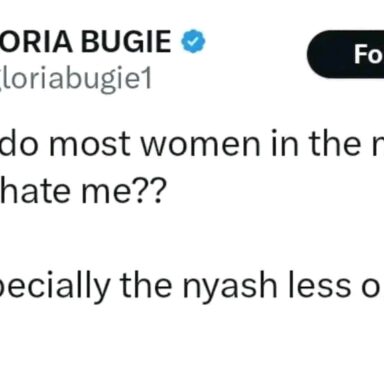Click the line mentioning "nyash less"
Image resolution: width=384 pixels, height=384 pixels.
pyautogui.click(x=192, y=287)
